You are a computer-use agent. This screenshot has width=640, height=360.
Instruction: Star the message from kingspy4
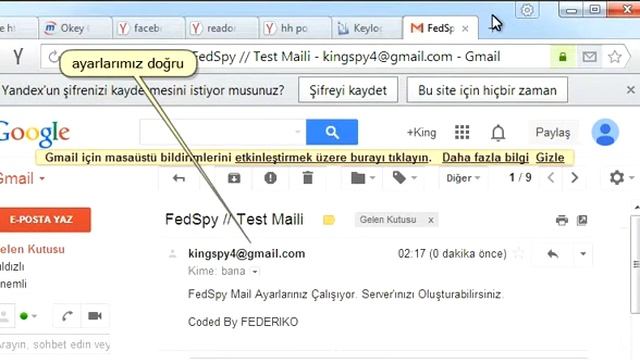point(519,254)
